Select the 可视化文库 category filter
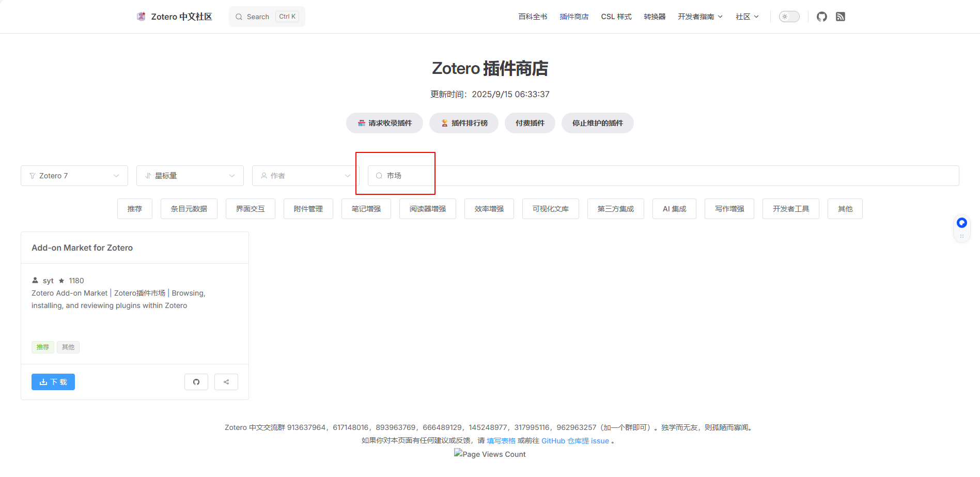This screenshot has width=980, height=477. point(551,209)
